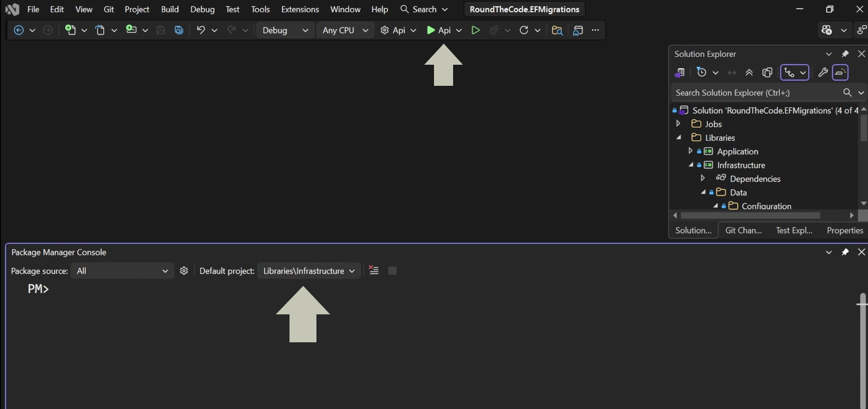Screen dimensions: 868x409
Task: Open the Tools menu
Action: pos(261,9)
